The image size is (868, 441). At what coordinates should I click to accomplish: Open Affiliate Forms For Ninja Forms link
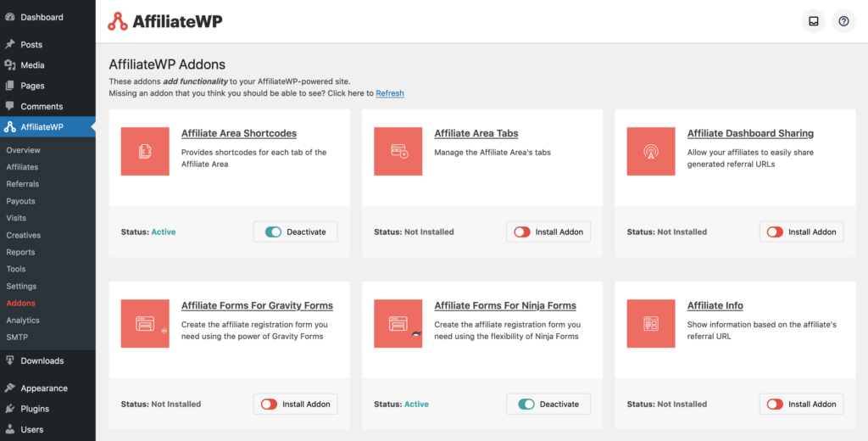pos(505,305)
